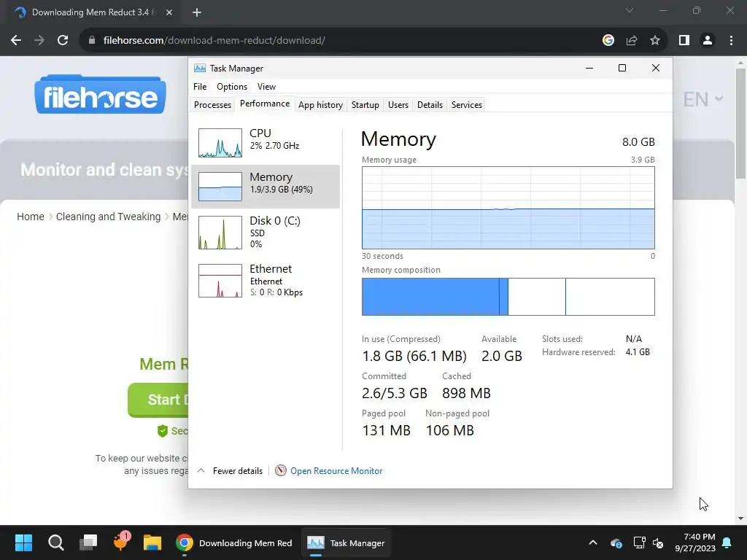Screen dimensions: 747x560
Task: Click the Resource Monitor gauge icon
Action: [281, 470]
